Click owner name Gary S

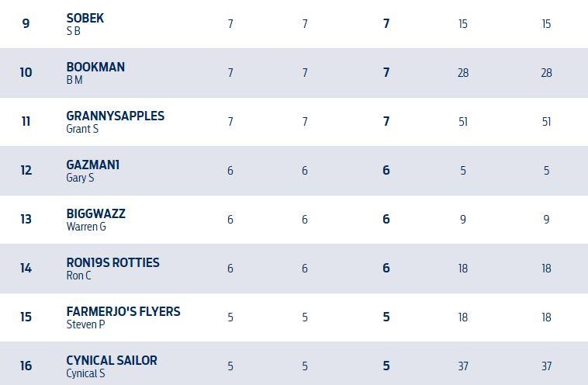point(80,178)
